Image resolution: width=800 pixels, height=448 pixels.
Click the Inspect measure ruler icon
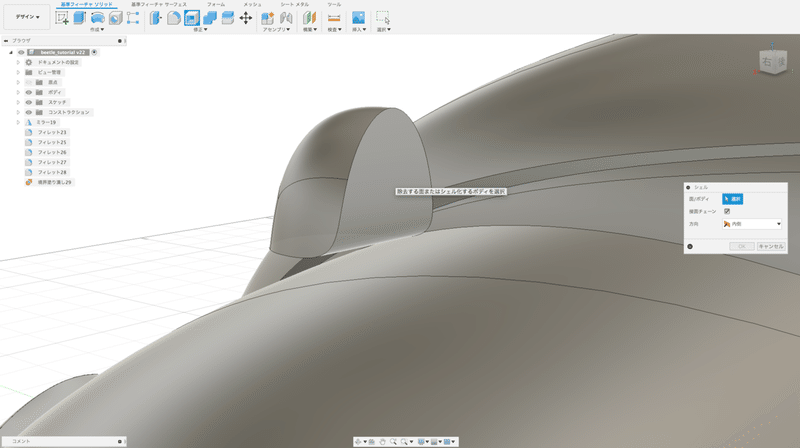pos(334,18)
